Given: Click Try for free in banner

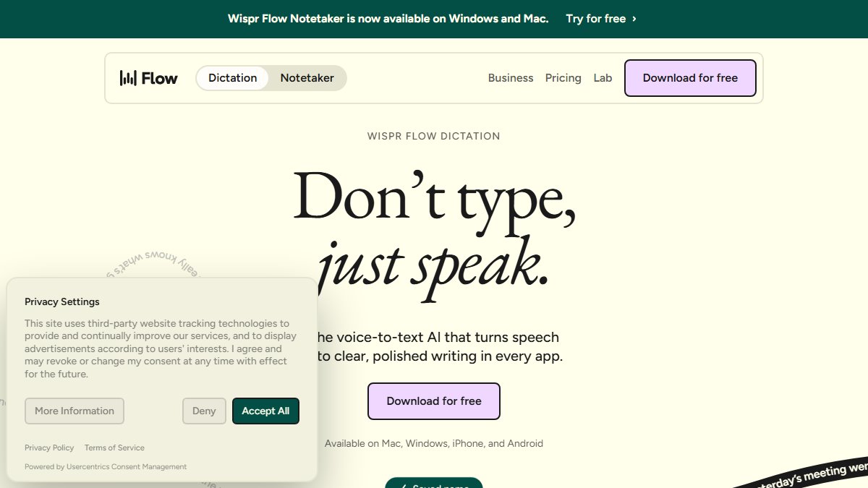Looking at the screenshot, I should pos(601,19).
